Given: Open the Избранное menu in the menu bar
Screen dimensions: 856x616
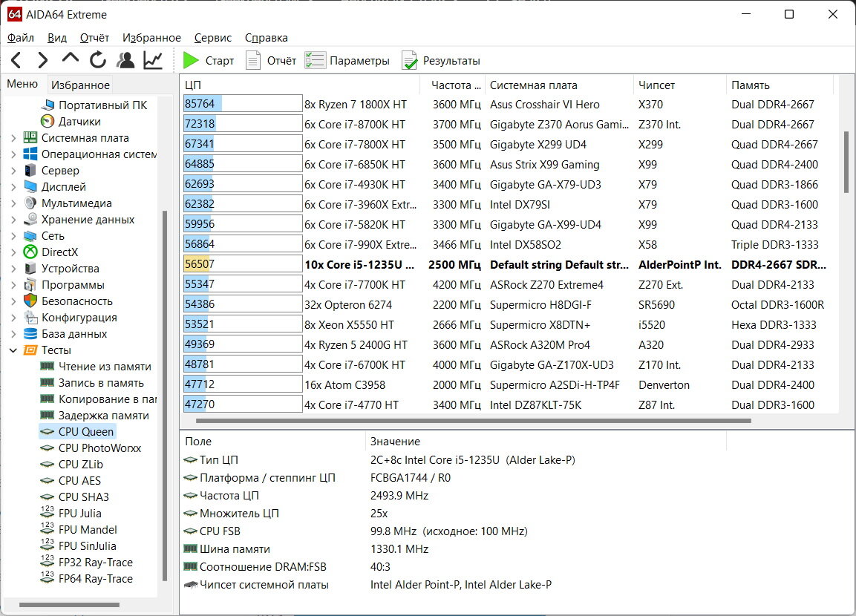Looking at the screenshot, I should pos(151,38).
